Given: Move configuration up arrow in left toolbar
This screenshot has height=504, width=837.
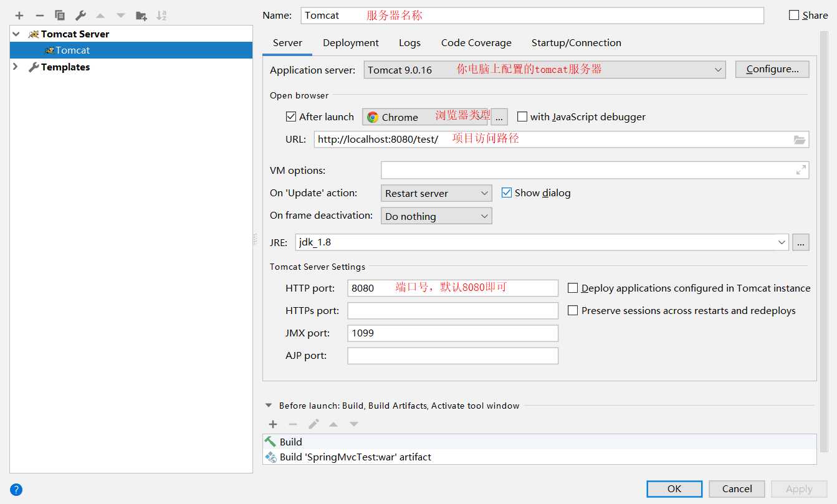Looking at the screenshot, I should [100, 16].
